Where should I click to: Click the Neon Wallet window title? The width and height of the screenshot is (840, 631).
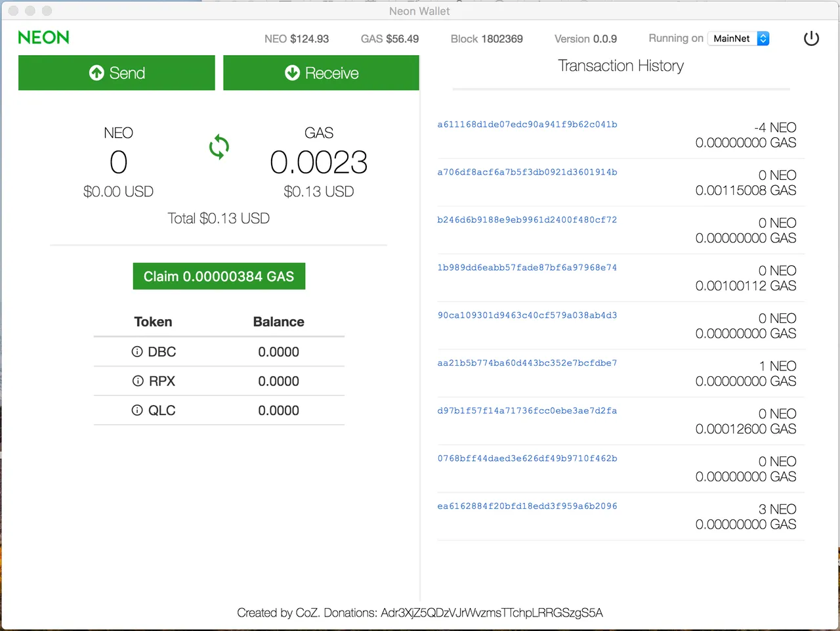pos(419,11)
